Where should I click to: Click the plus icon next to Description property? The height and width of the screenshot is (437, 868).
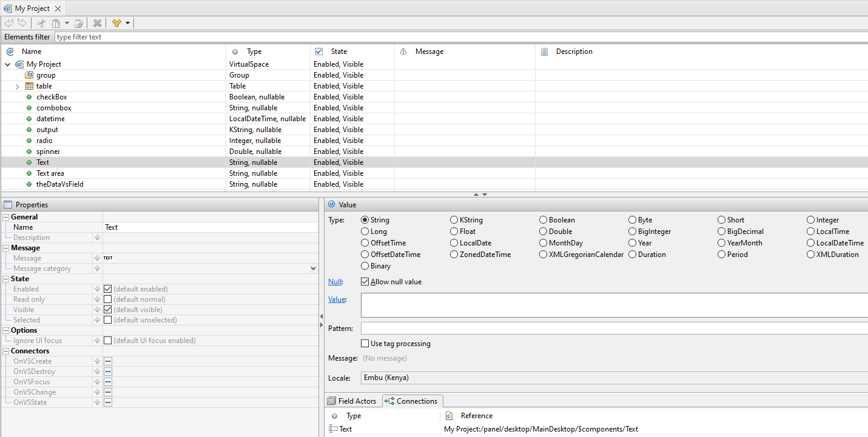[x=97, y=238]
